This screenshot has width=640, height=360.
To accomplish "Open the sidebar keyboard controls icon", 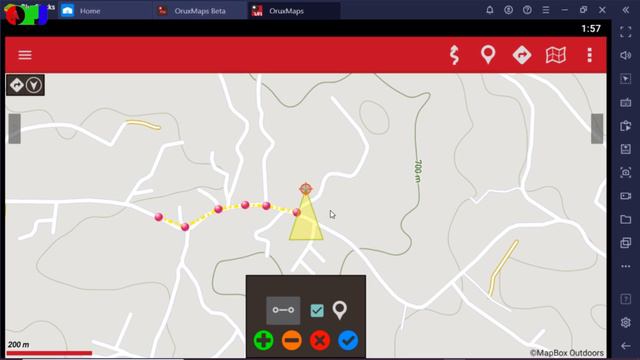I will pyautogui.click(x=625, y=102).
